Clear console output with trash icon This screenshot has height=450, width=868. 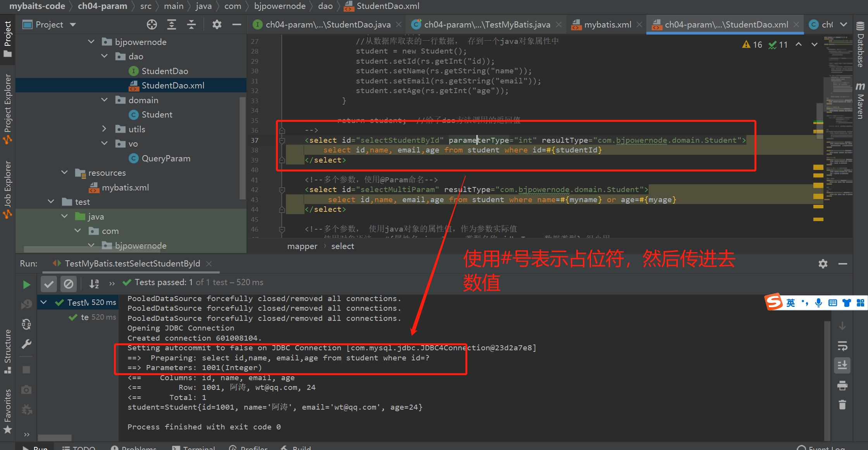pos(842,405)
